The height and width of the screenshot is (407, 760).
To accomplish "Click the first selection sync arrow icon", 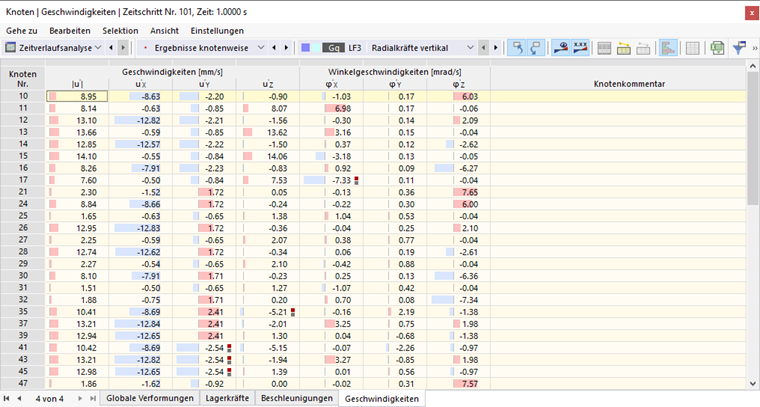I will click(x=517, y=47).
